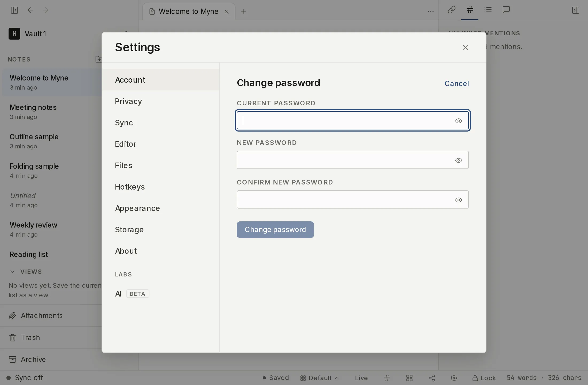Open the Appearance settings section
This screenshot has height=385, width=588.
(x=161, y=208)
